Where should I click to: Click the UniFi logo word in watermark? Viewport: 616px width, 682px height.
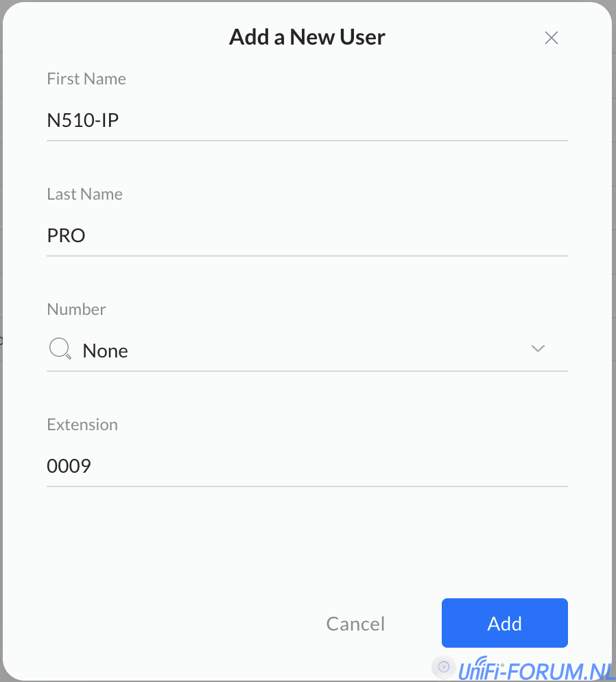coord(481,670)
